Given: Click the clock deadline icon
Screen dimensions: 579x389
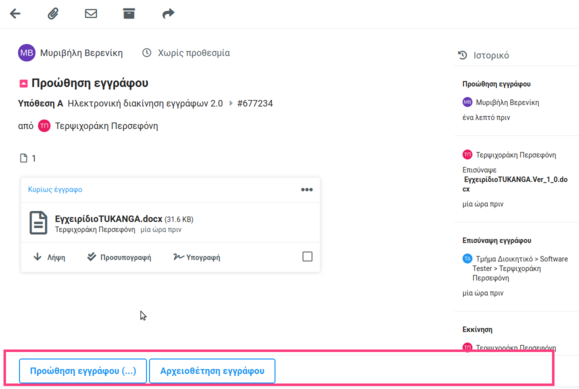Looking at the screenshot, I should 147,53.
